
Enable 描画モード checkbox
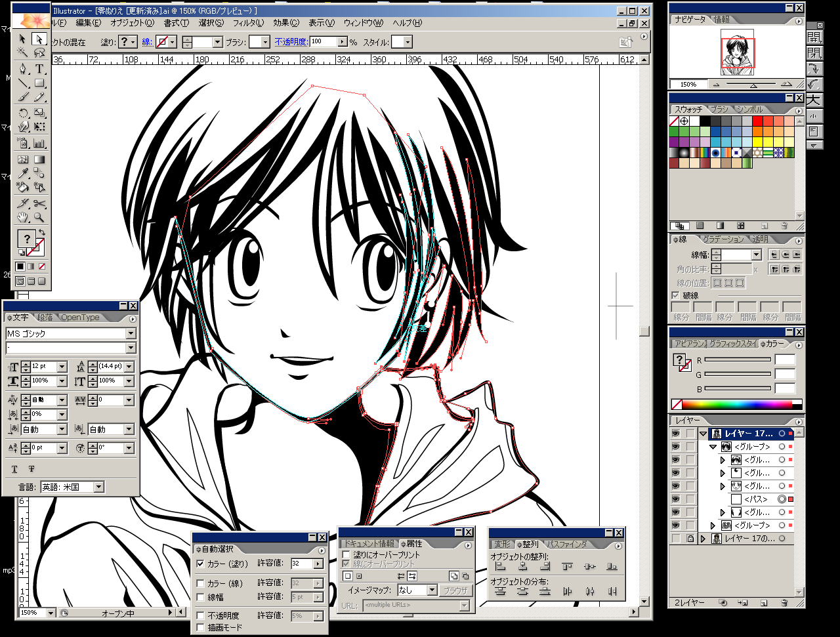[x=201, y=628]
